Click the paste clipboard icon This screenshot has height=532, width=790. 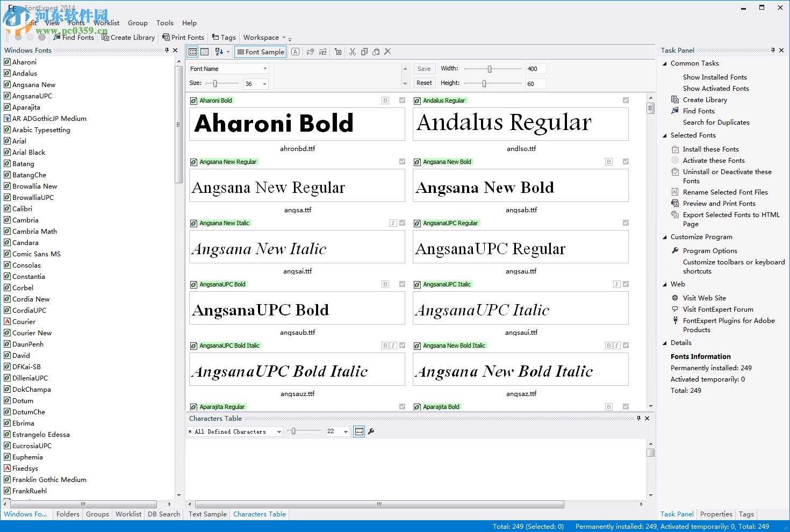pyautogui.click(x=376, y=52)
